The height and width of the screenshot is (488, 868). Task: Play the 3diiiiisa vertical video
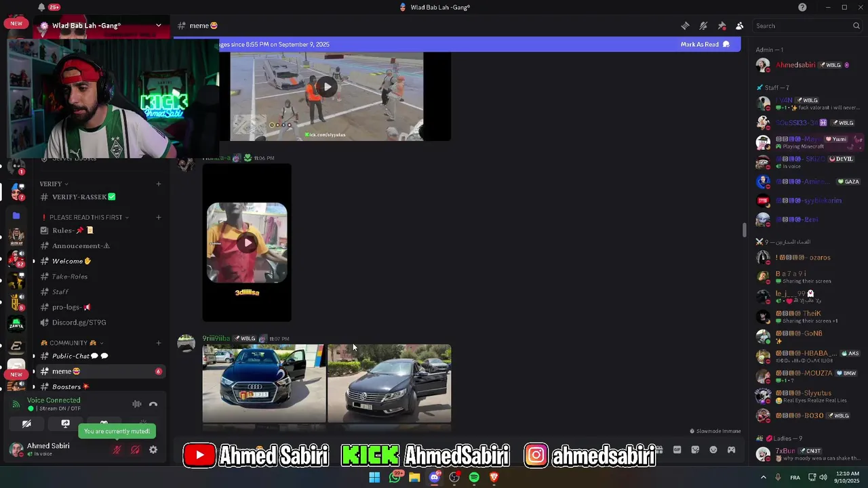point(247,243)
